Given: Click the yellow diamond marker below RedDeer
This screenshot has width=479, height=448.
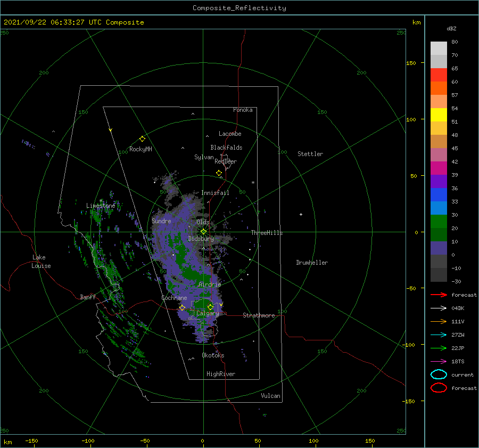Looking at the screenshot, I should [x=219, y=173].
